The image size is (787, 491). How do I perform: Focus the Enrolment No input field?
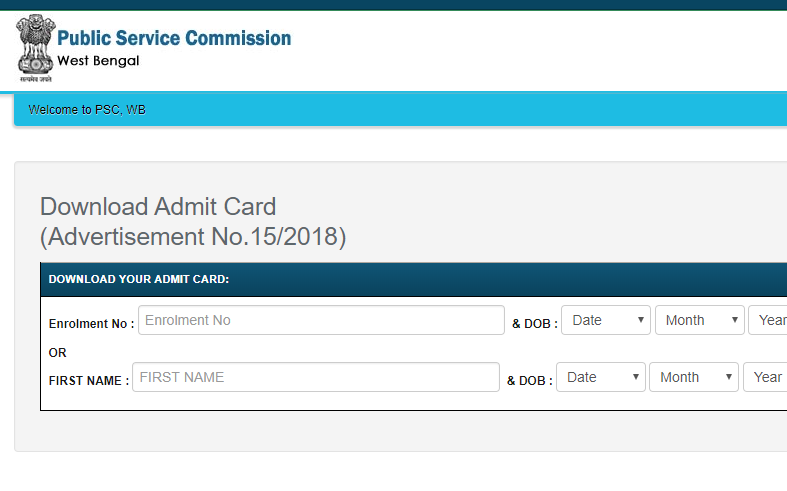tap(321, 320)
